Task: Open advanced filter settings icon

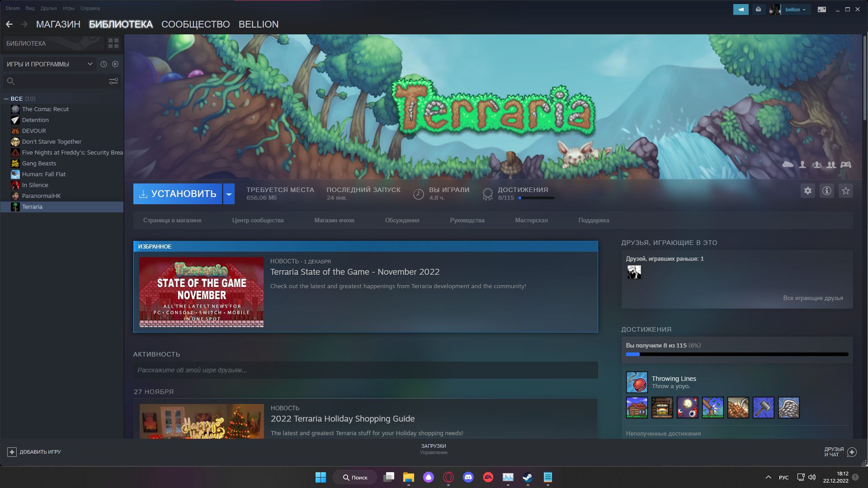Action: pos(113,81)
